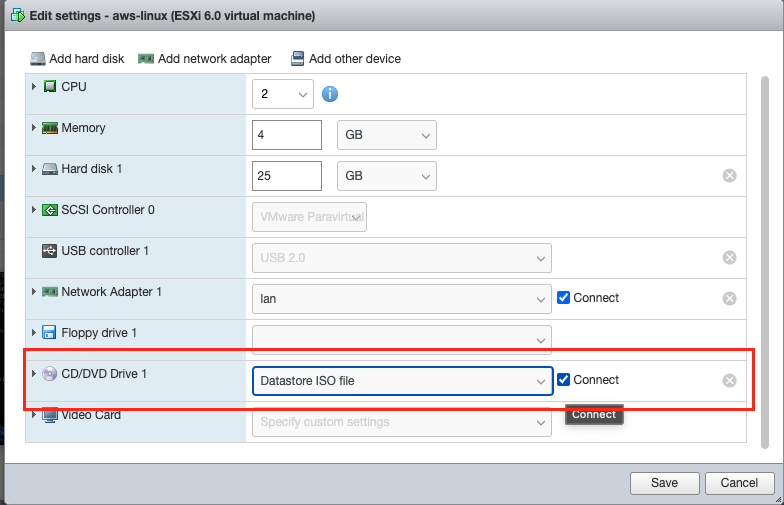
Task: Click the Cancel button
Action: point(739,482)
